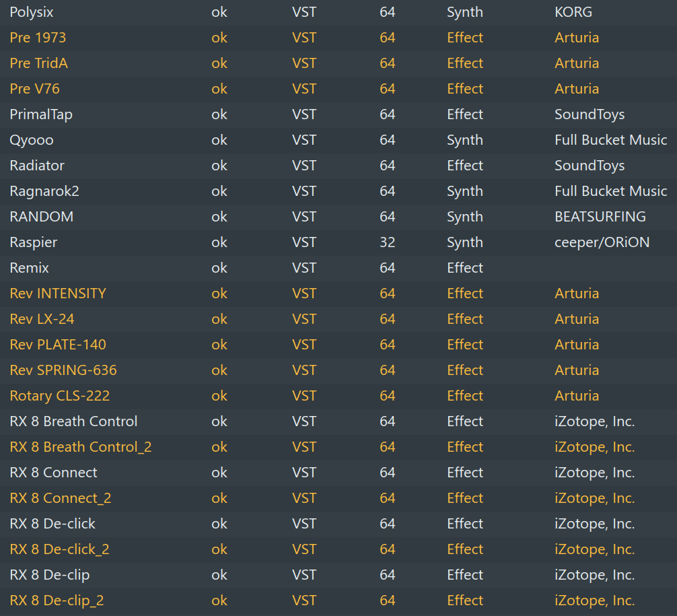Select Rev SPRING-636 plugin row
Viewport: 677px width, 616px height.
click(x=63, y=370)
